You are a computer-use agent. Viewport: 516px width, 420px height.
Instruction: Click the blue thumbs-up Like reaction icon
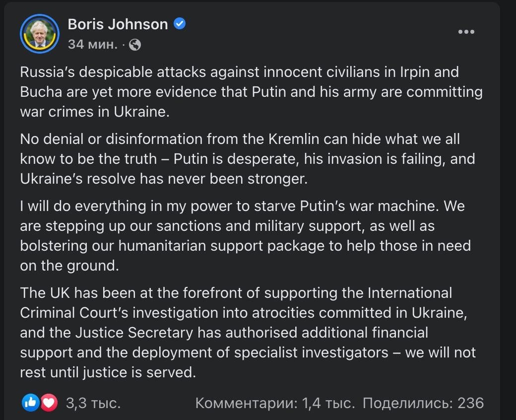coord(31,403)
